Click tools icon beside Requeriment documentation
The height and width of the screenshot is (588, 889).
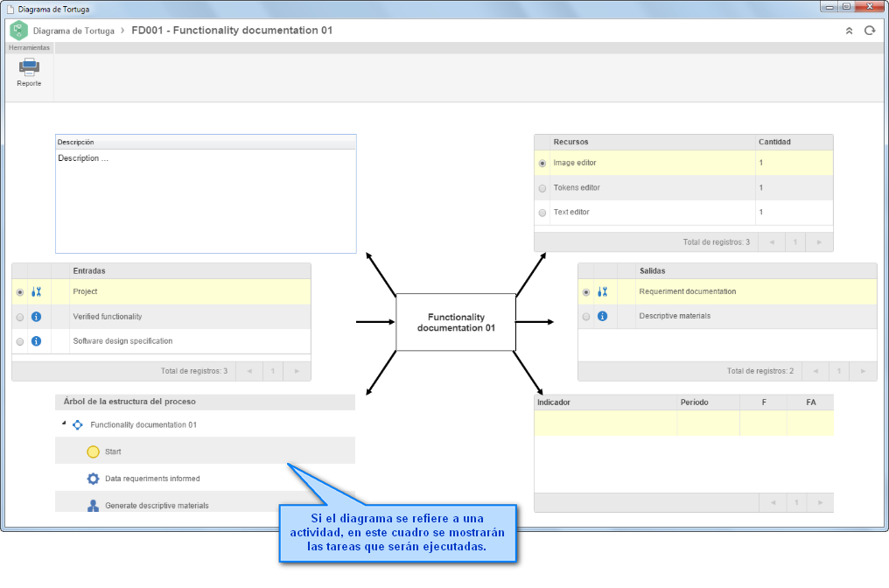[602, 291]
